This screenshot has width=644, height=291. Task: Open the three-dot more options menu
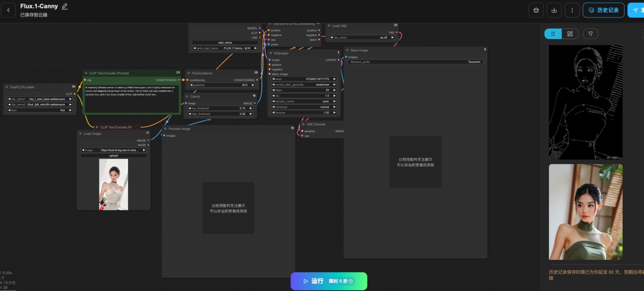pos(572,10)
